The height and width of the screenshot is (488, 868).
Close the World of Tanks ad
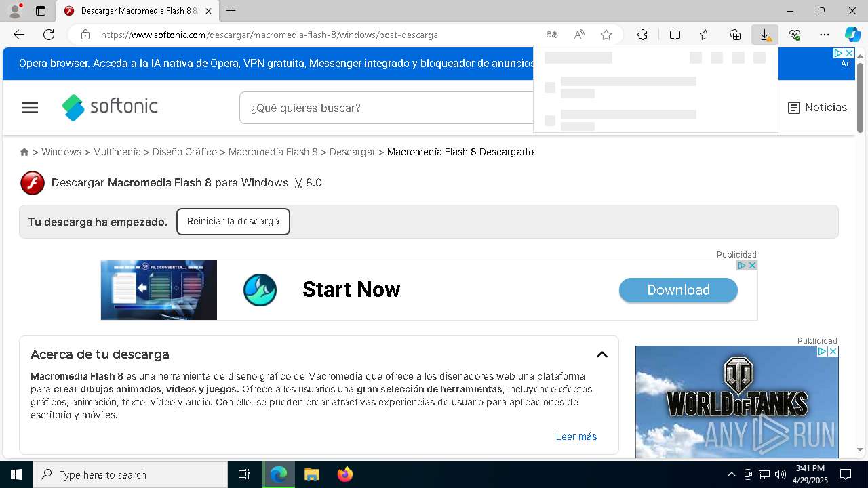pyautogui.click(x=833, y=351)
